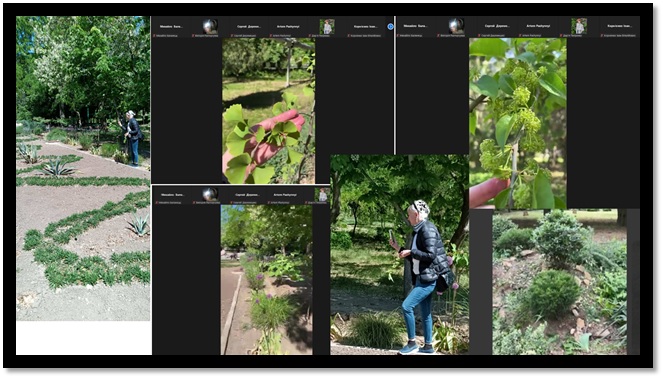
Task: Click the ginkgo leaves held in hand video
Action: coord(268,111)
